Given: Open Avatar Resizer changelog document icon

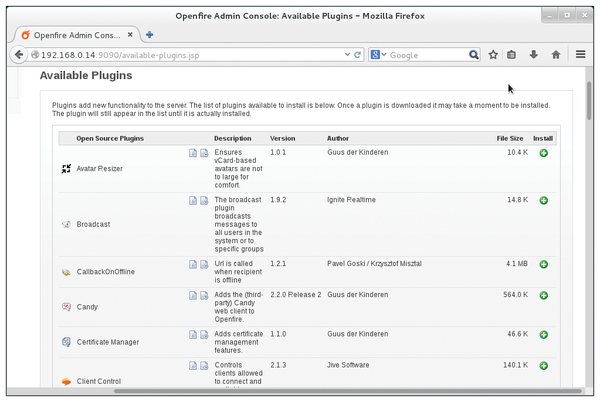Looking at the screenshot, I should (204, 153).
